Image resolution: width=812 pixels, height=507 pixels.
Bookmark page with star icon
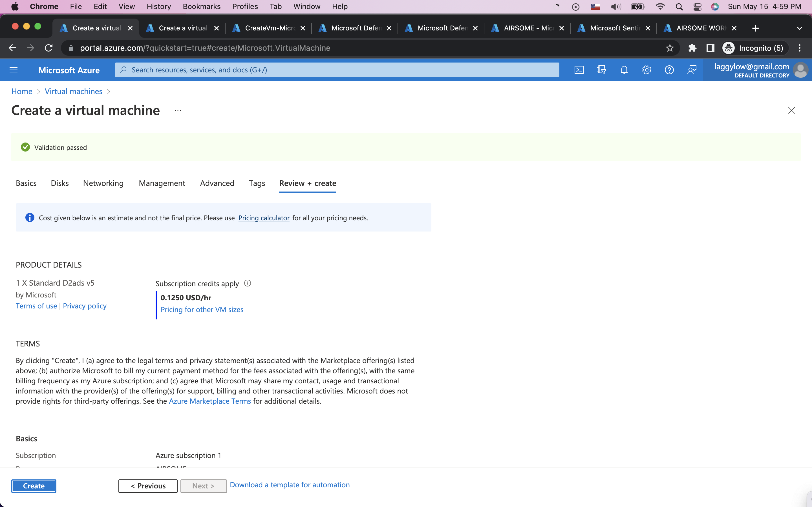tap(670, 48)
